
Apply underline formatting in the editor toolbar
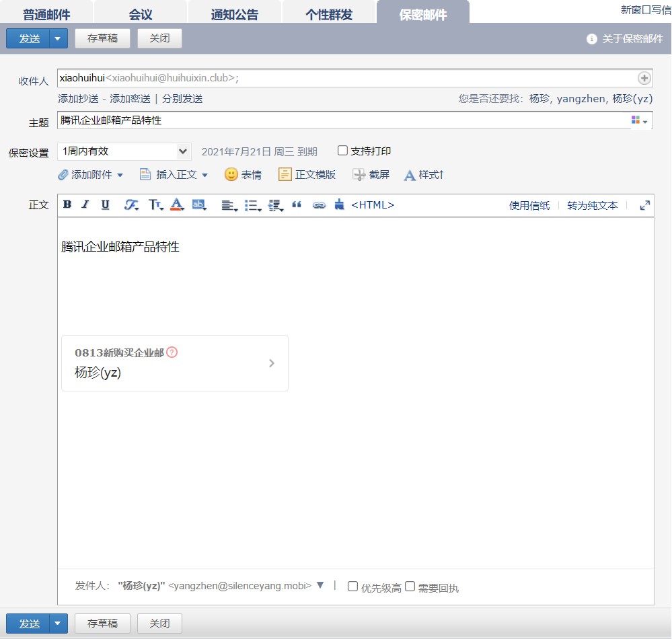coord(105,204)
